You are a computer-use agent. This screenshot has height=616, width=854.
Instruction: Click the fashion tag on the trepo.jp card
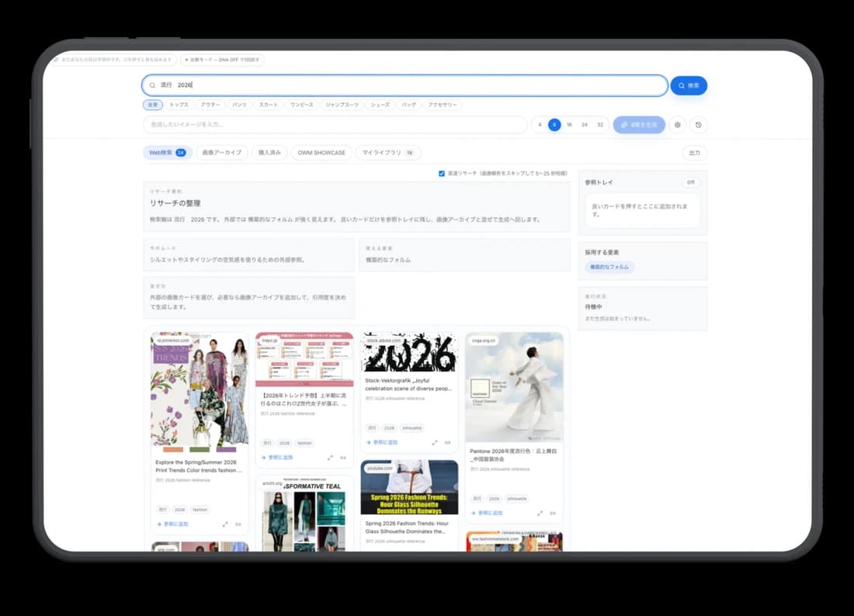click(304, 444)
